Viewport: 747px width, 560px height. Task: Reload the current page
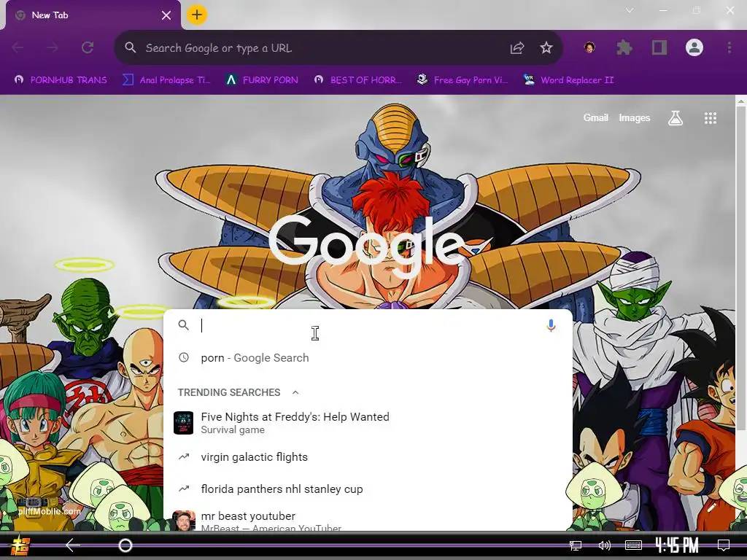pyautogui.click(x=88, y=47)
